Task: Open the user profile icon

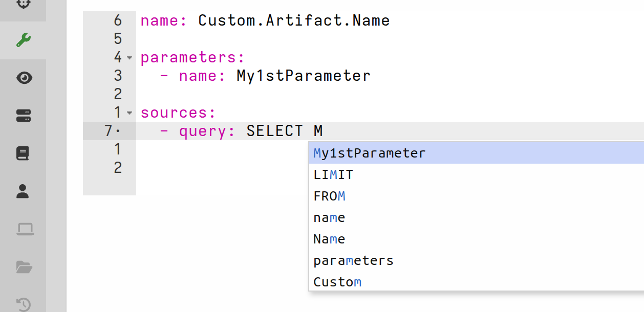Action: pos(24,191)
